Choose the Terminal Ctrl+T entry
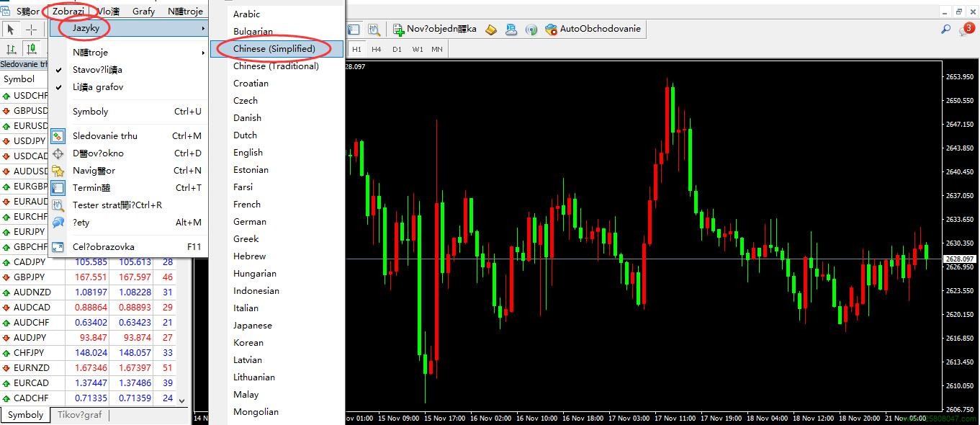The height and width of the screenshot is (425, 980). [128, 188]
